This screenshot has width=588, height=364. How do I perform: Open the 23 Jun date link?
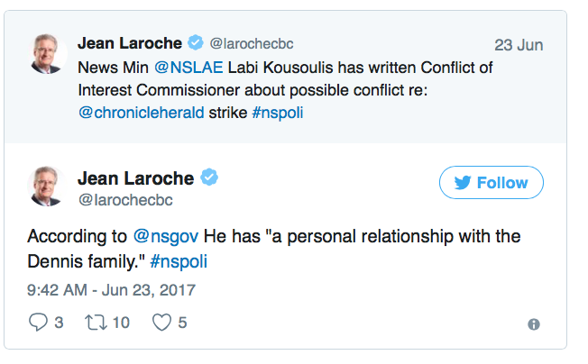click(x=519, y=44)
